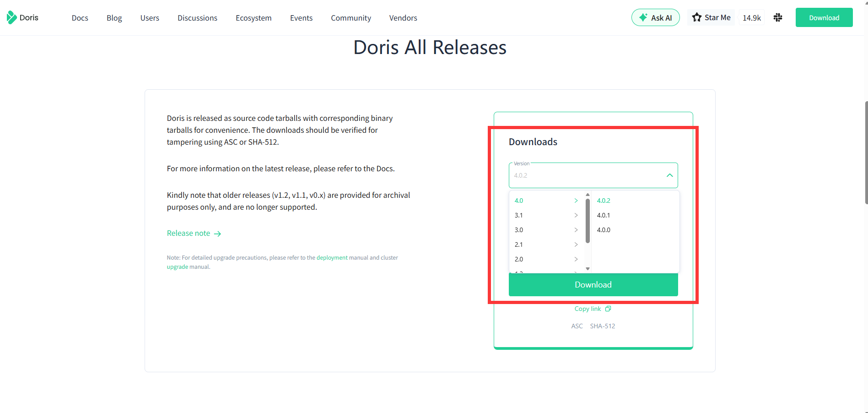Click the copy icon beside Copy link
Image resolution: width=868 pixels, height=413 pixels.
coord(608,309)
